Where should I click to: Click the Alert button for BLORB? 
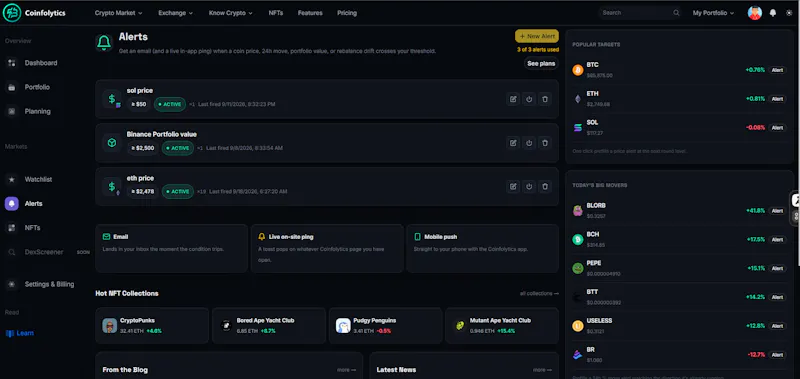tap(777, 211)
